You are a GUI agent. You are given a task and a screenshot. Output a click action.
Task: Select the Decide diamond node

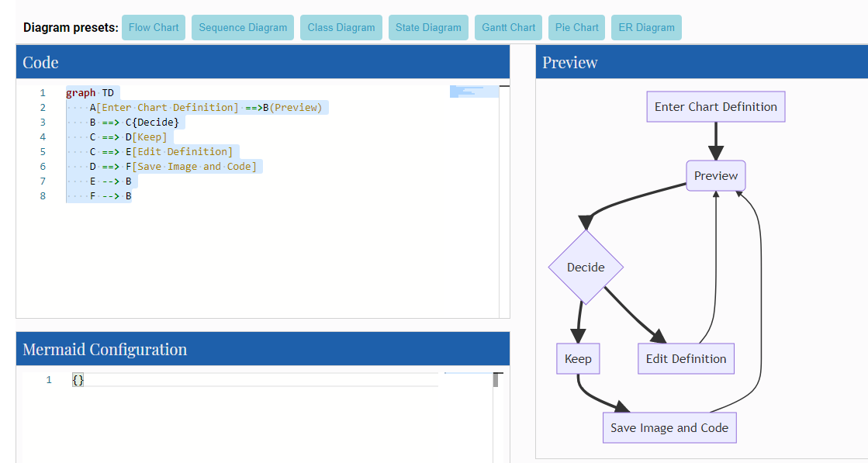pyautogui.click(x=586, y=268)
